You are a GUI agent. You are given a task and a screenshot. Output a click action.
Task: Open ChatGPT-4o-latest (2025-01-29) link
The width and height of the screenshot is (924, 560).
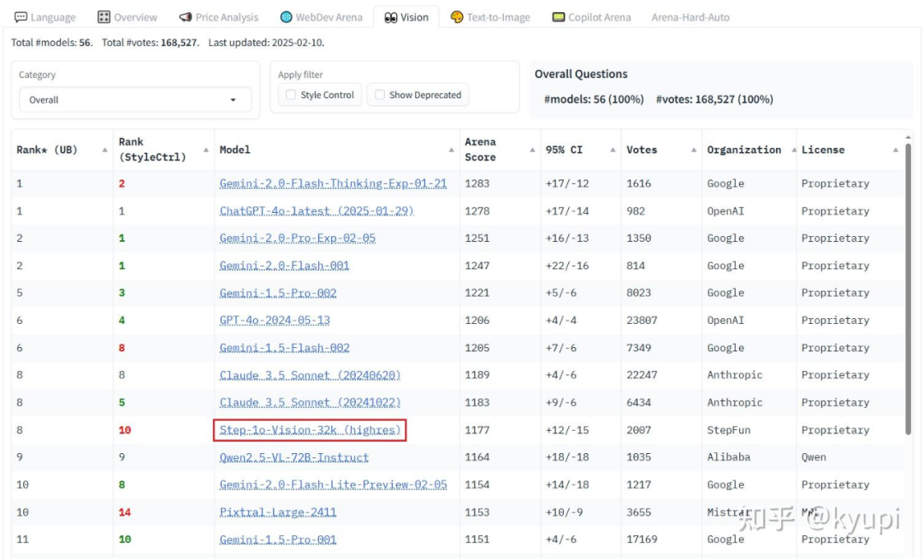coord(317,211)
